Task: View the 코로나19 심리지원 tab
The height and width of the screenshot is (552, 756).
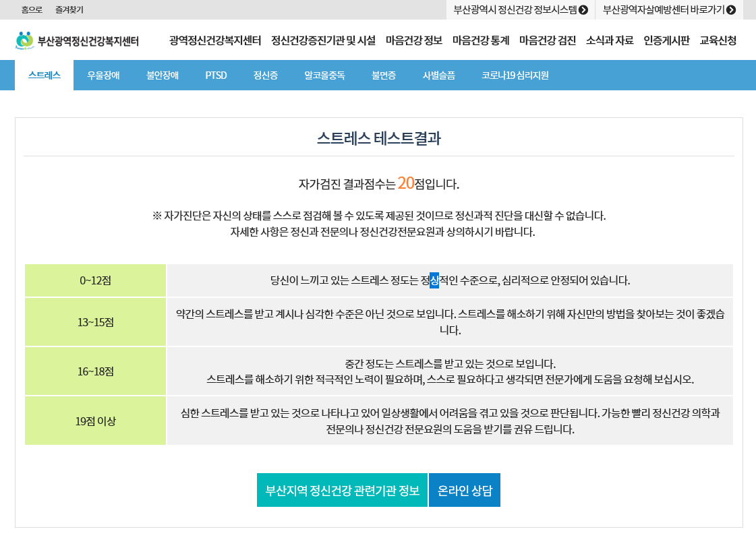Action: tap(515, 75)
